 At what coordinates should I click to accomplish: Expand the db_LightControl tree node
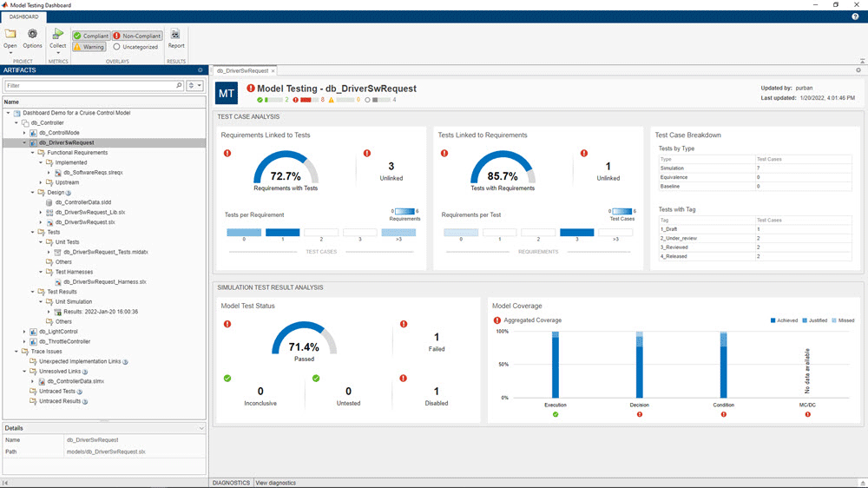coord(24,332)
